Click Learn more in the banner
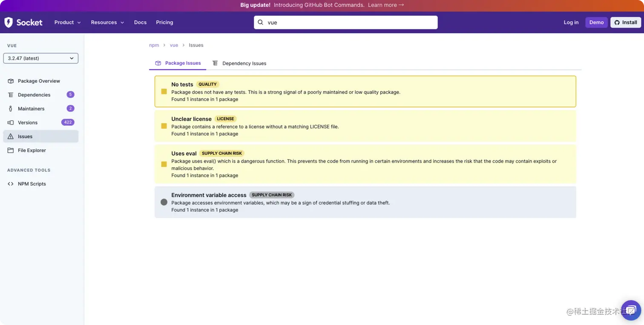The height and width of the screenshot is (325, 644). [386, 5]
